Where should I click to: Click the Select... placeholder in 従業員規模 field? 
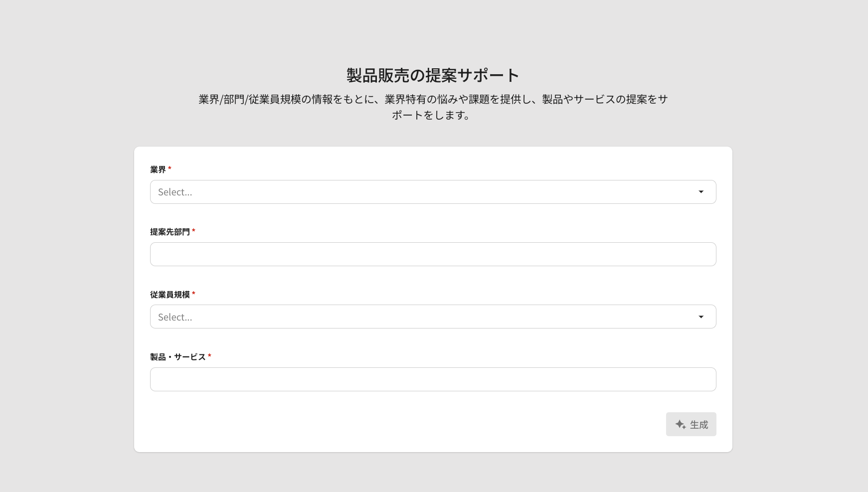(175, 317)
